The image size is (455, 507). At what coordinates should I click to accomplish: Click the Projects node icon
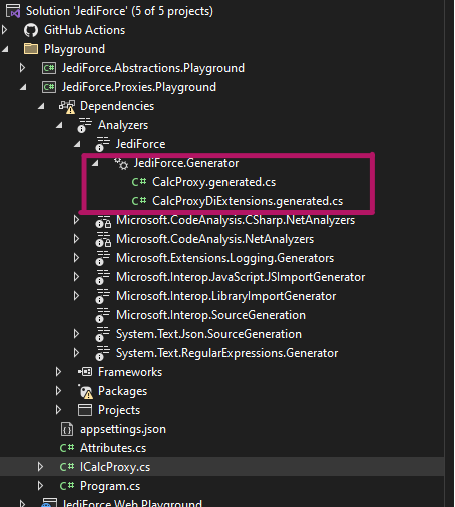coord(85,410)
